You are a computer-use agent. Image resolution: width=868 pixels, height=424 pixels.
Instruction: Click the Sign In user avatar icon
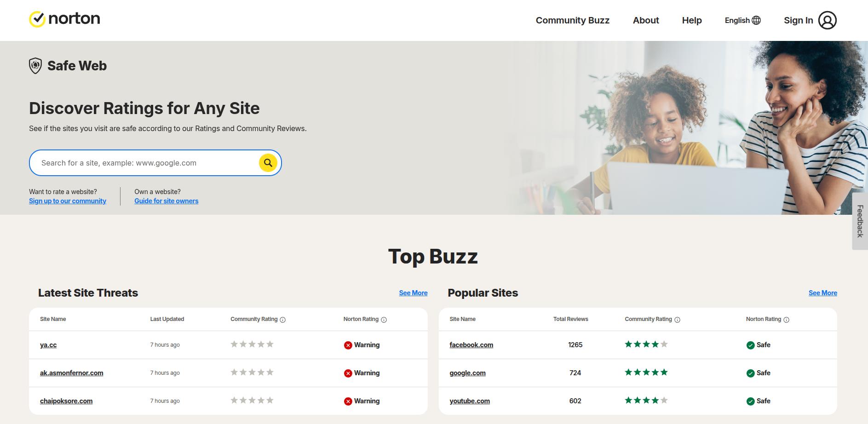[x=828, y=20]
